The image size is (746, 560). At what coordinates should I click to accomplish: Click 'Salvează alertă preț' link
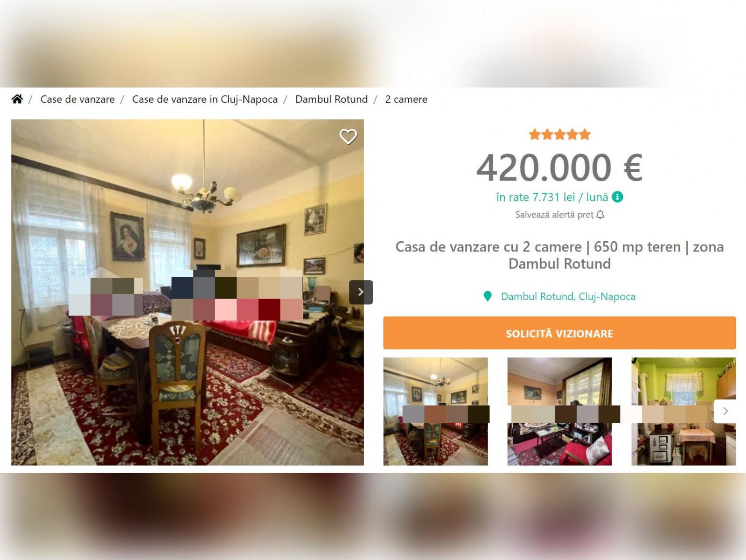pos(554,215)
